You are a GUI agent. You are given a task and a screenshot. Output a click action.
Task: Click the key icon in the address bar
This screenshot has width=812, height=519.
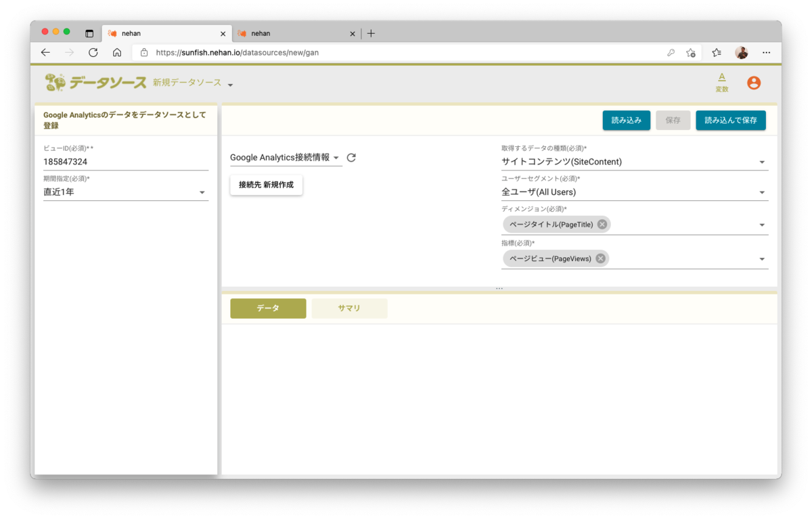tap(671, 52)
